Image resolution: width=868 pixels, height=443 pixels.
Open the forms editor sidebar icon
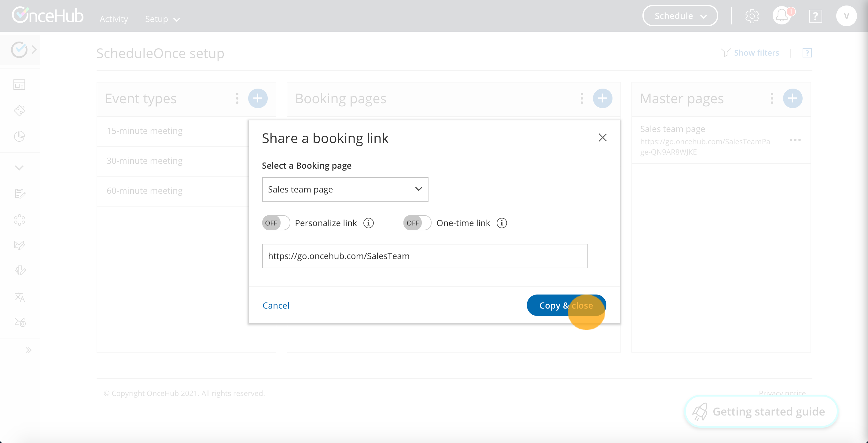(x=20, y=193)
